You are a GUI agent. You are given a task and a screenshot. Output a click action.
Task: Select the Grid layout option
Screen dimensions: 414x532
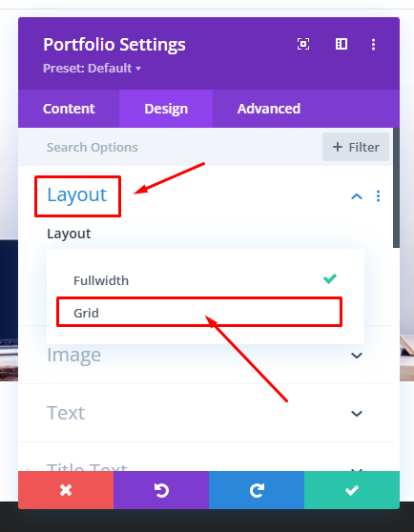pos(199,313)
